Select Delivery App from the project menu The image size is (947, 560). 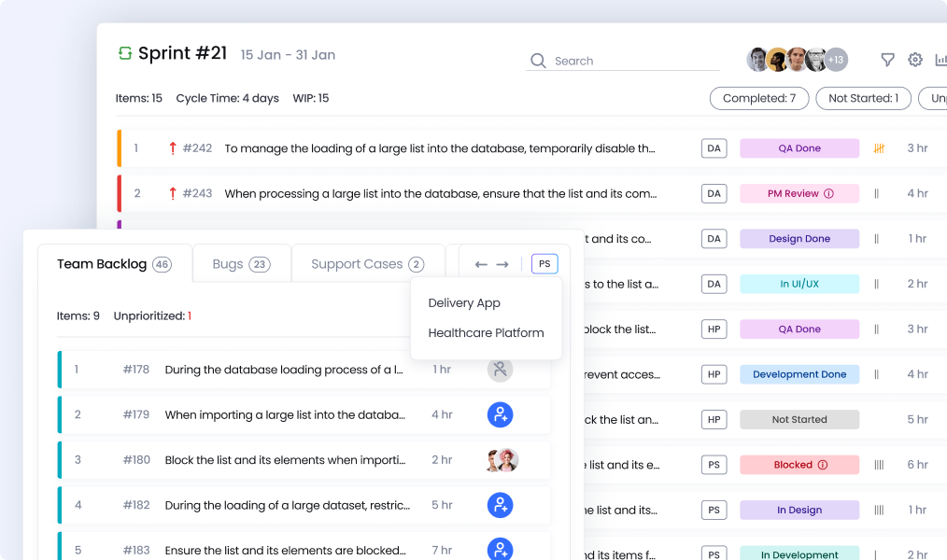point(464,303)
